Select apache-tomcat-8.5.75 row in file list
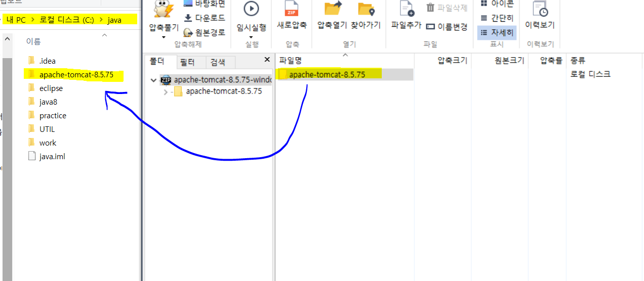Screen dimensions: 644x281 click(x=345, y=74)
